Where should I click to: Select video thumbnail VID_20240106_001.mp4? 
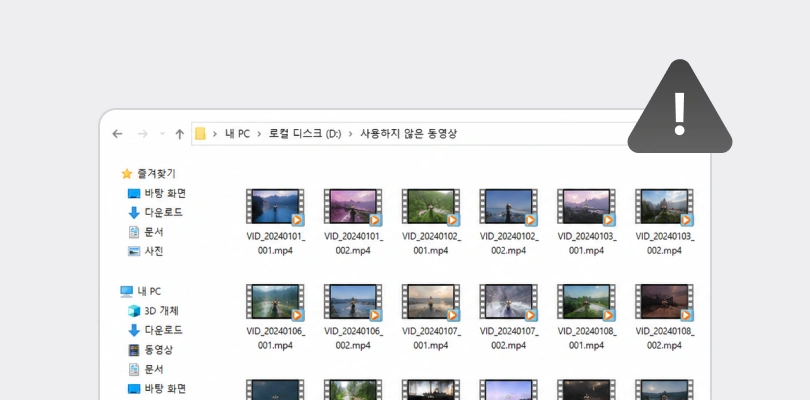click(x=275, y=302)
